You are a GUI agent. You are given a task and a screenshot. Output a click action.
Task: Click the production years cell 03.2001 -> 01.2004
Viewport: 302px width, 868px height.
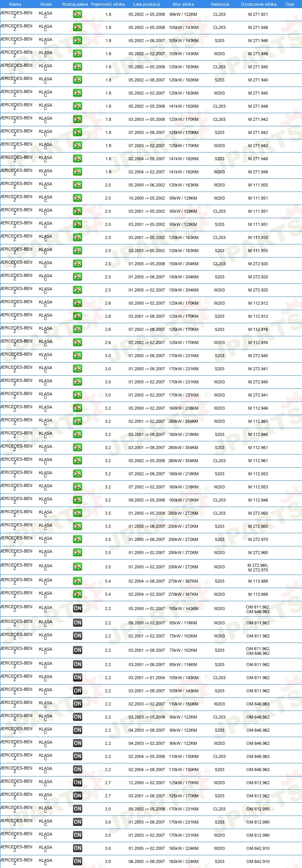[x=147, y=678]
